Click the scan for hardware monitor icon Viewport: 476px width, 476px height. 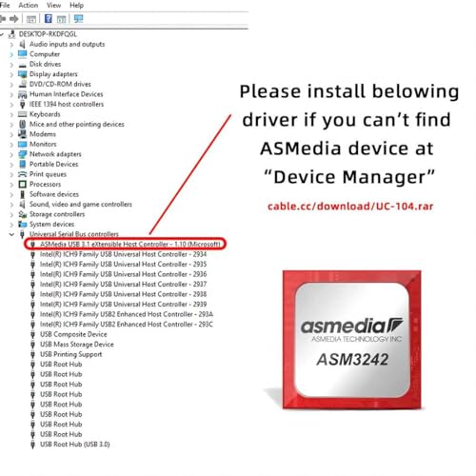[78, 19]
